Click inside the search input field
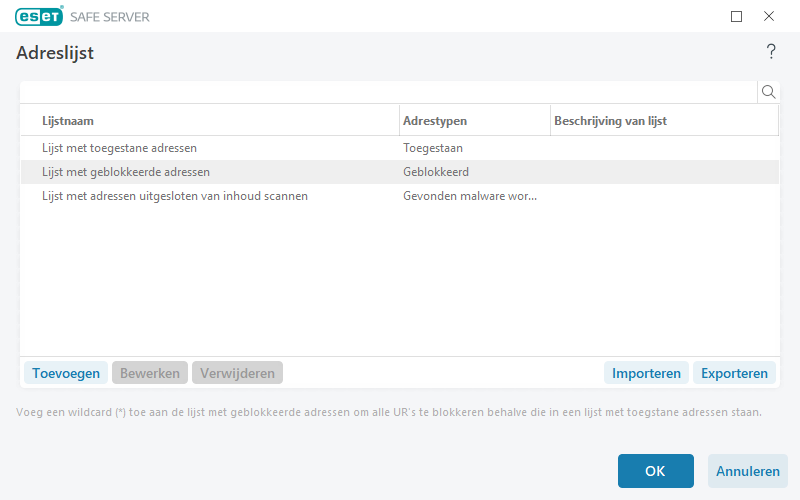The image size is (800, 500). (388, 92)
